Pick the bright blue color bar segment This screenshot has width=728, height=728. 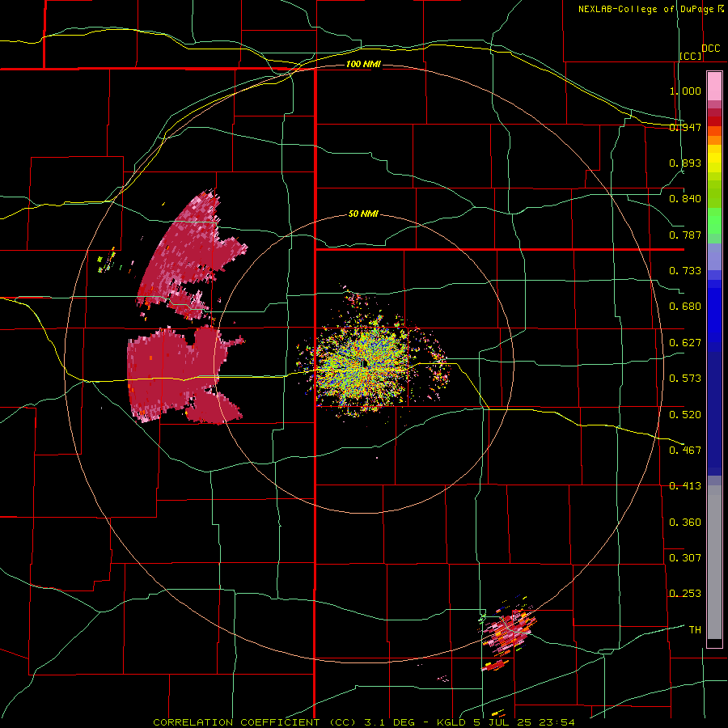pos(714,315)
